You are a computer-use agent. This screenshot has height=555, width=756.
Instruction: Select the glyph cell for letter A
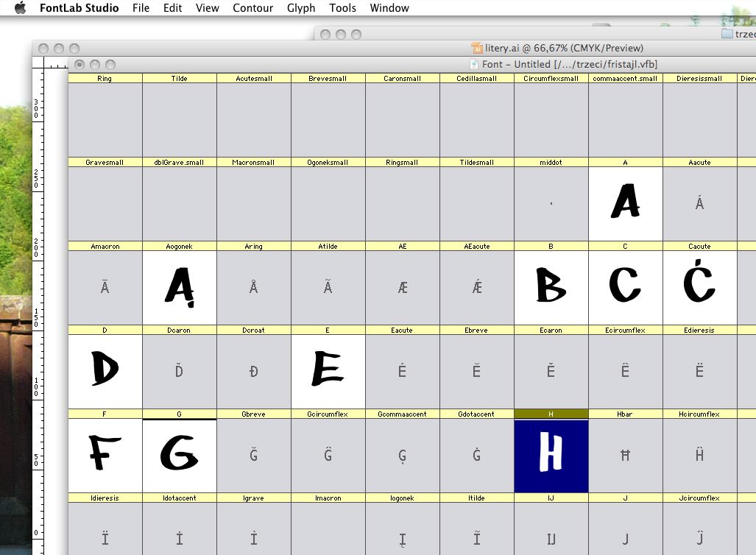(x=626, y=204)
